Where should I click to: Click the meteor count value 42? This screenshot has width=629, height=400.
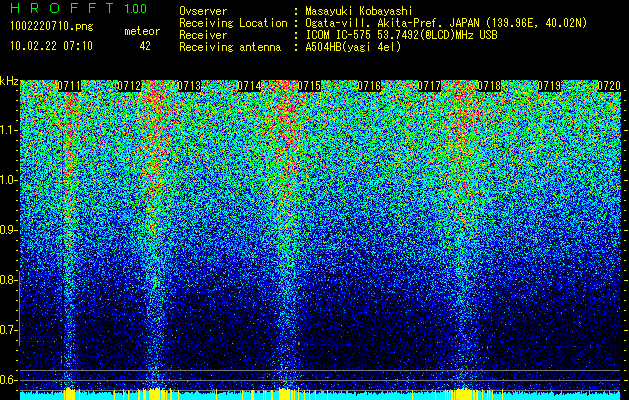tap(145, 46)
